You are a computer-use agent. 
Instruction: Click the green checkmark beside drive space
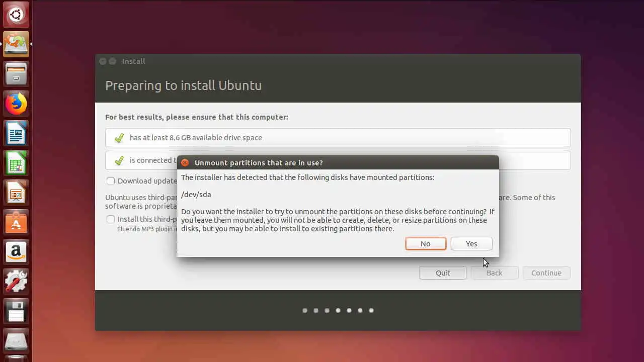coord(119,138)
